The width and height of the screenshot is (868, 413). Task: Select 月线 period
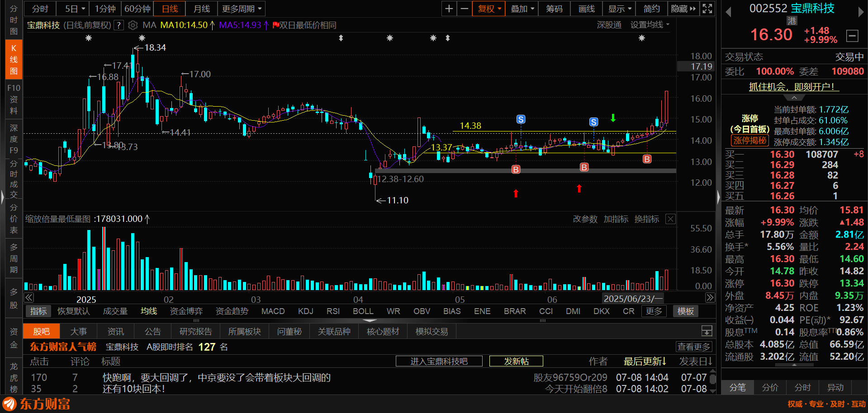coord(202,9)
